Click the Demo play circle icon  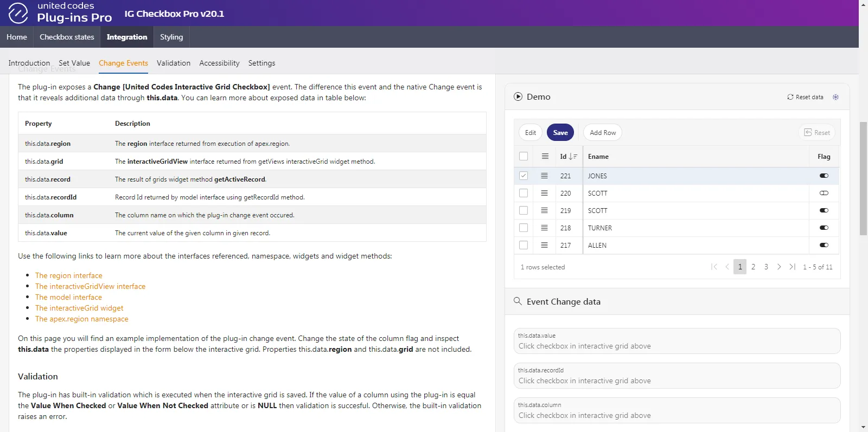tap(518, 96)
